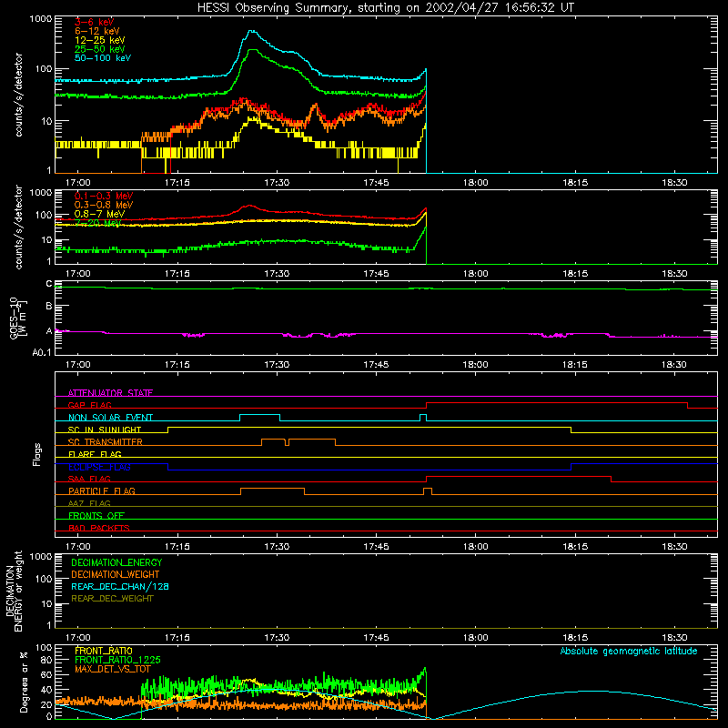
Task: Click the HESSI Observing Summary title text
Action: pos(385,8)
